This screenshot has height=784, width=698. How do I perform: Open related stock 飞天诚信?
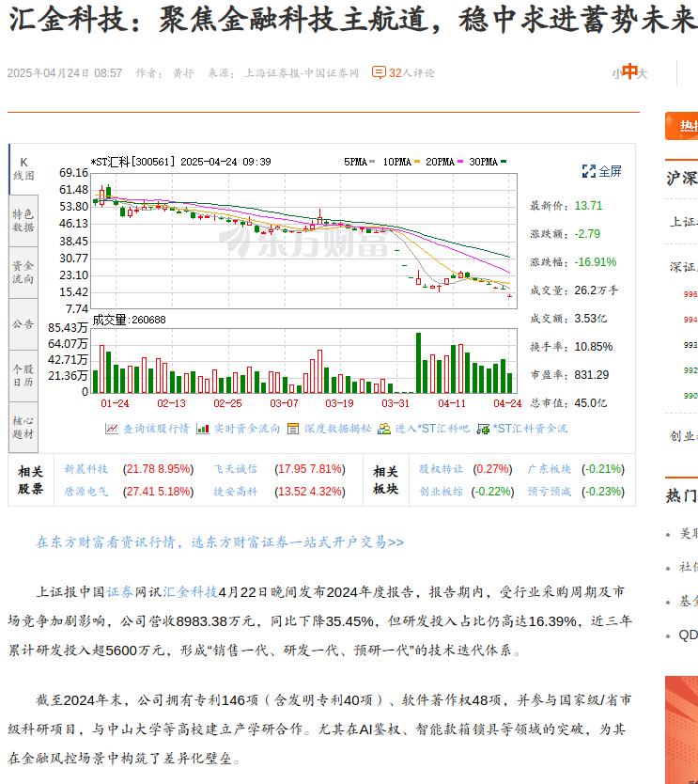(x=236, y=469)
